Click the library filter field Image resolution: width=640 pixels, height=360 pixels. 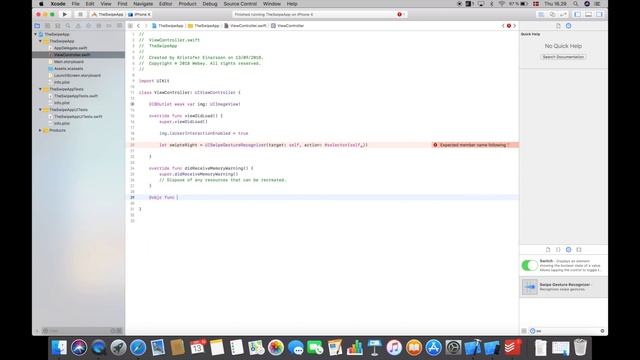pos(567,331)
